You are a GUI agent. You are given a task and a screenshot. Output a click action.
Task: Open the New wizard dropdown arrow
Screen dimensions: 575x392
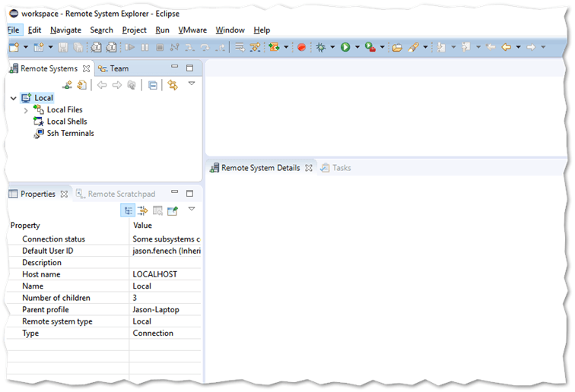click(x=26, y=47)
